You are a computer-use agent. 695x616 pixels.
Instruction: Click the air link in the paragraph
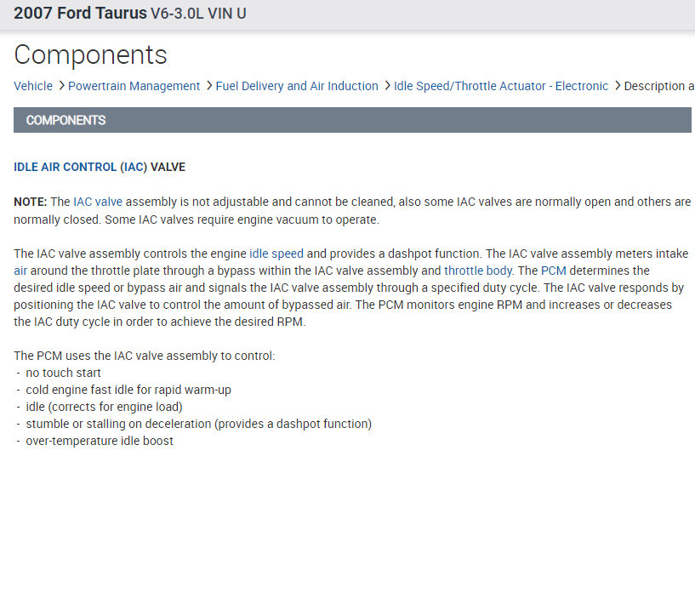point(20,271)
